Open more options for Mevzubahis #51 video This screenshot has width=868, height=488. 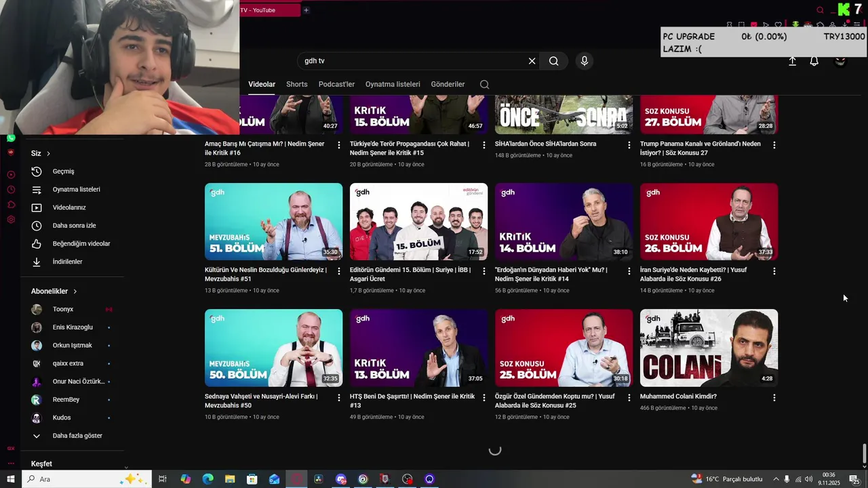tap(339, 271)
